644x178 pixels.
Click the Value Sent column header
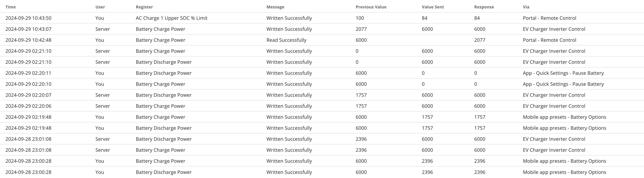[x=433, y=7]
